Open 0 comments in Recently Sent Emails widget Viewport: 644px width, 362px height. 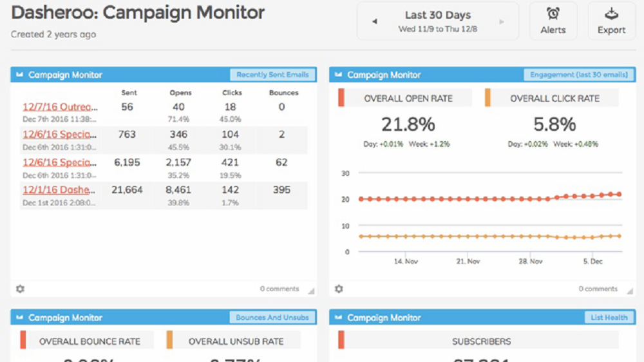coord(279,289)
